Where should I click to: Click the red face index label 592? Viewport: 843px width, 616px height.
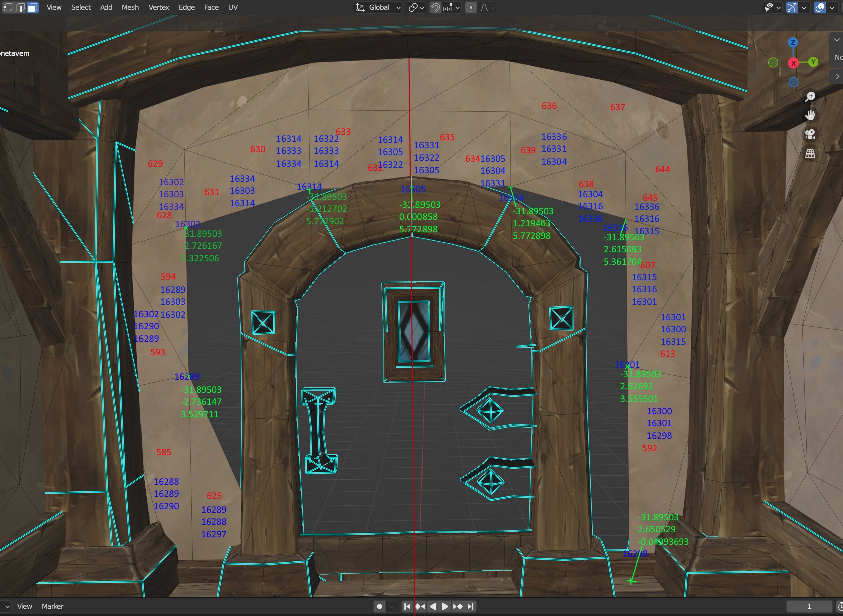(x=650, y=448)
